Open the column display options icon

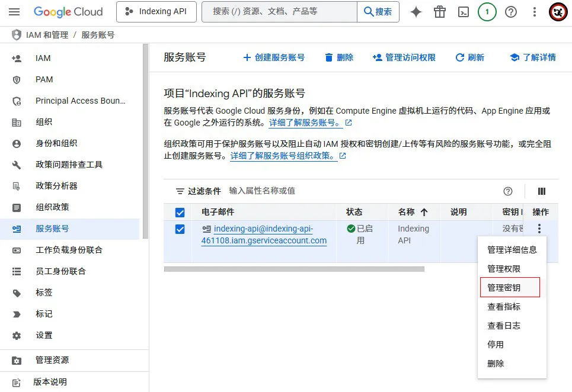click(542, 191)
